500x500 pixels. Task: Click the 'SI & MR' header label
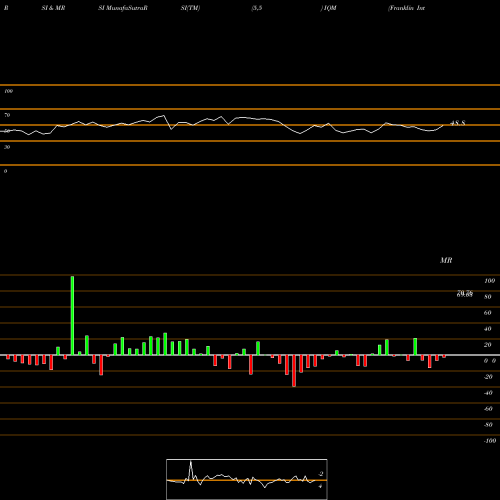[x=53, y=8]
